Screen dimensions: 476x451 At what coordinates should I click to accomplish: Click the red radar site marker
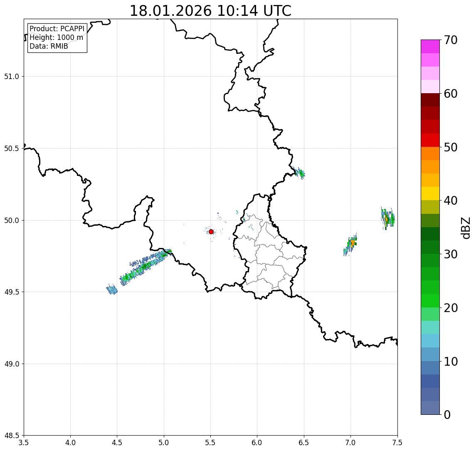[211, 232]
